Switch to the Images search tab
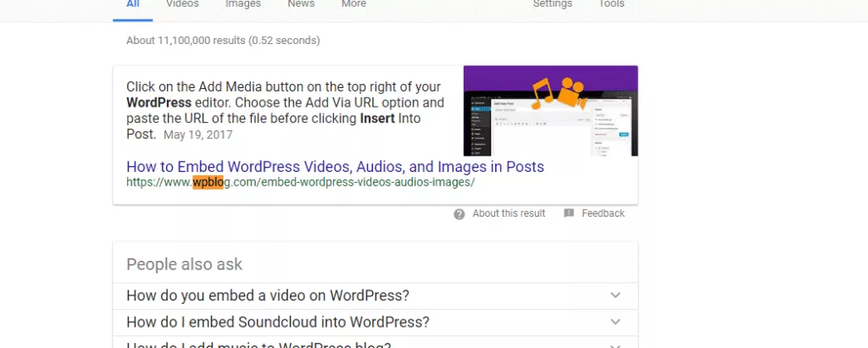868x348 pixels. coord(243,4)
